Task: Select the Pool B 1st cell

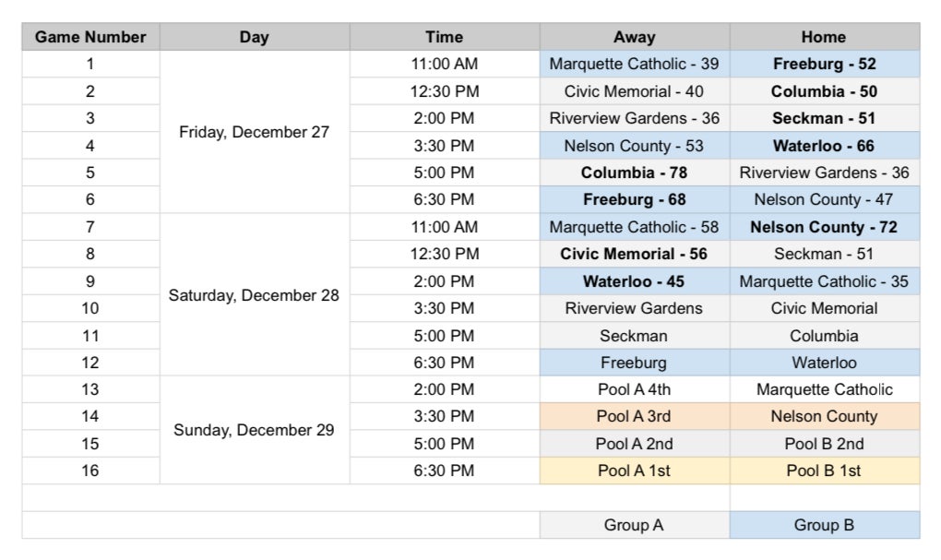Action: tap(824, 471)
